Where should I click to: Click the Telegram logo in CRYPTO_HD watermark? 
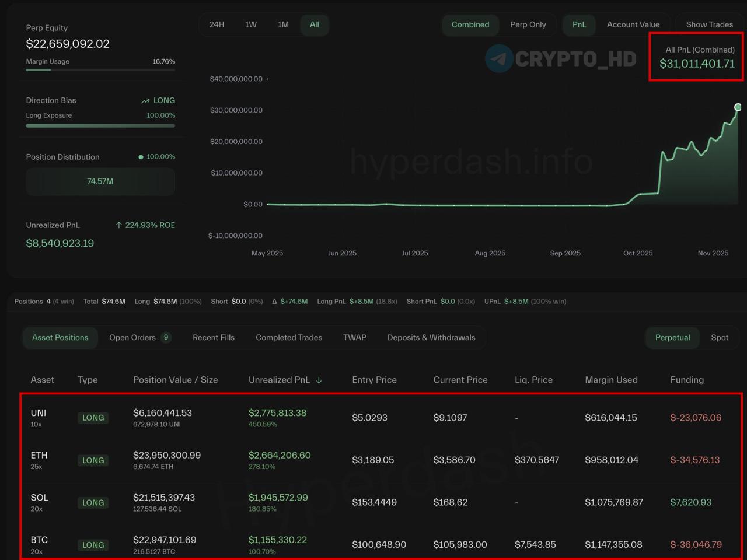pos(499,58)
